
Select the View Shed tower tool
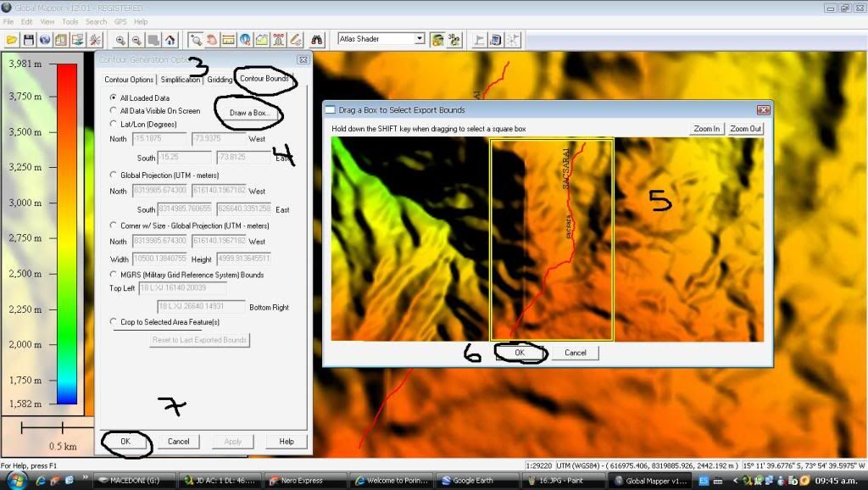click(278, 40)
